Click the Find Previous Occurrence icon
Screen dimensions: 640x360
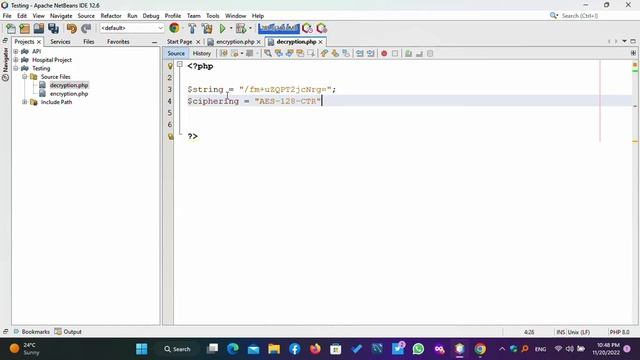(279, 53)
